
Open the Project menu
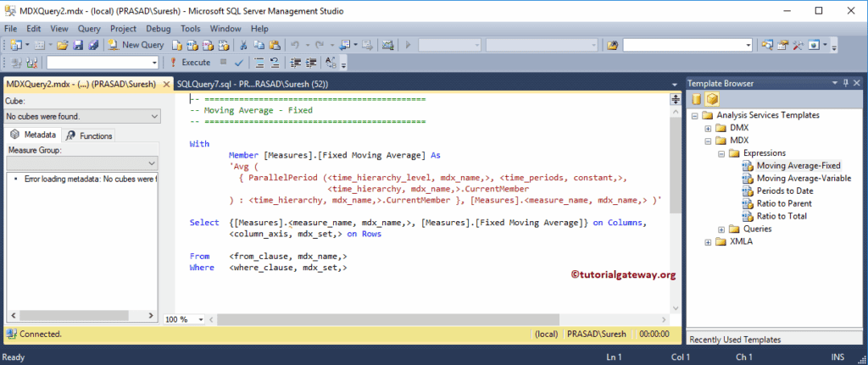[x=123, y=28]
